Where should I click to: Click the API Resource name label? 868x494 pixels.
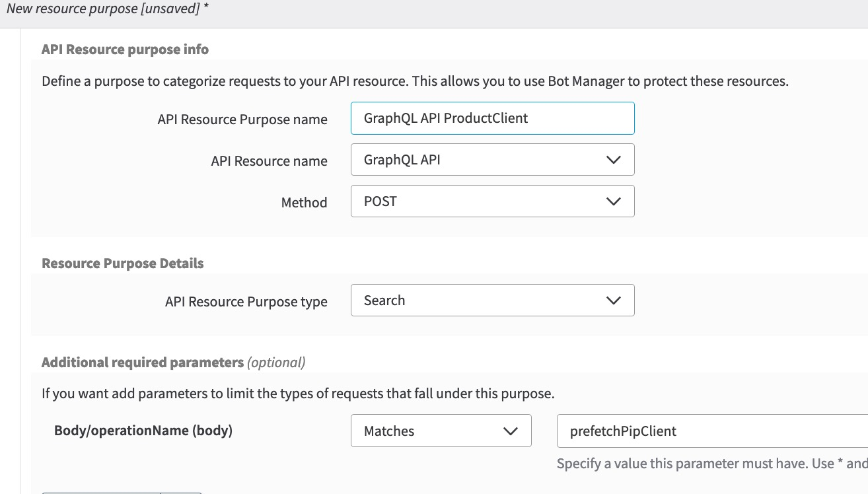coord(269,161)
